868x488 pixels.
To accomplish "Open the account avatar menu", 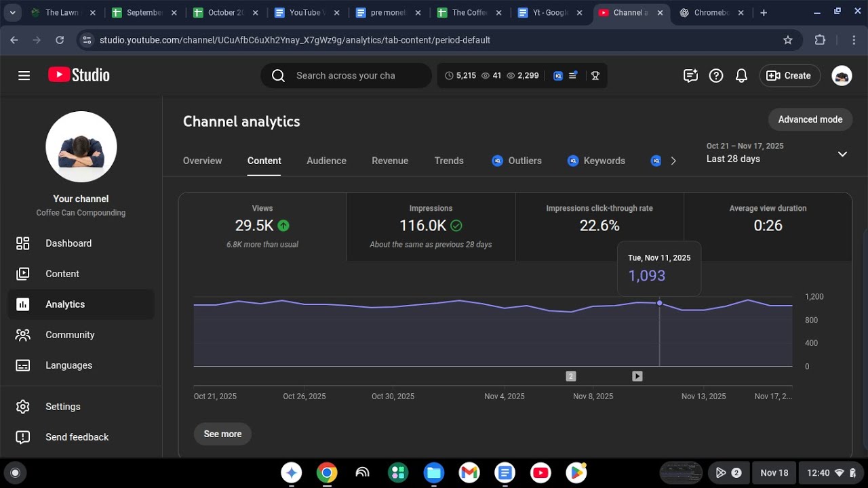I will [842, 76].
